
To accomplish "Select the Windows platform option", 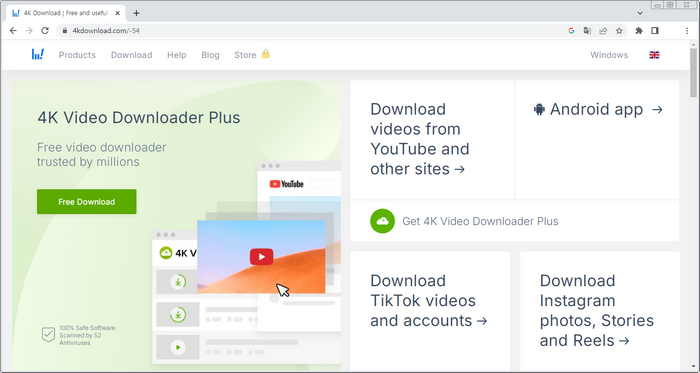I will coord(609,55).
